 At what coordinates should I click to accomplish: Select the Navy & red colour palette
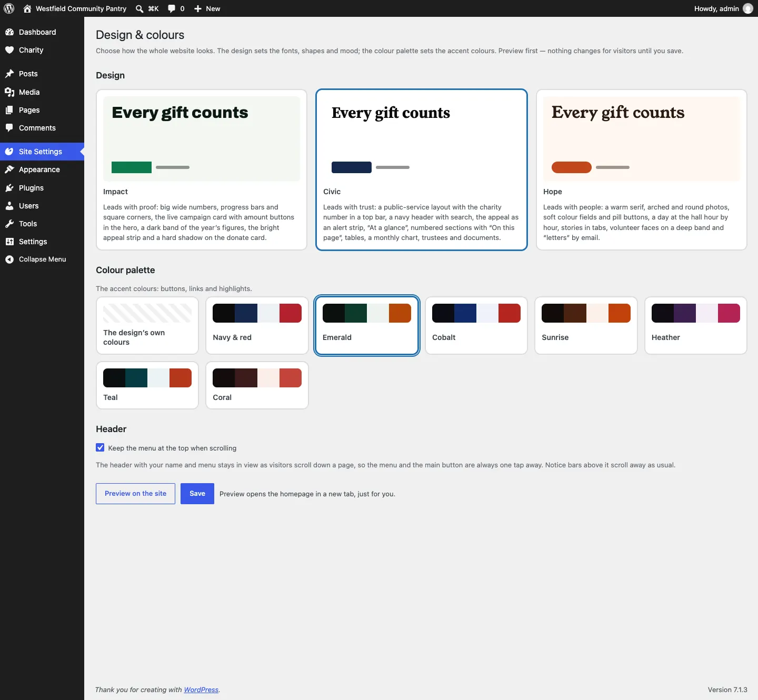257,326
